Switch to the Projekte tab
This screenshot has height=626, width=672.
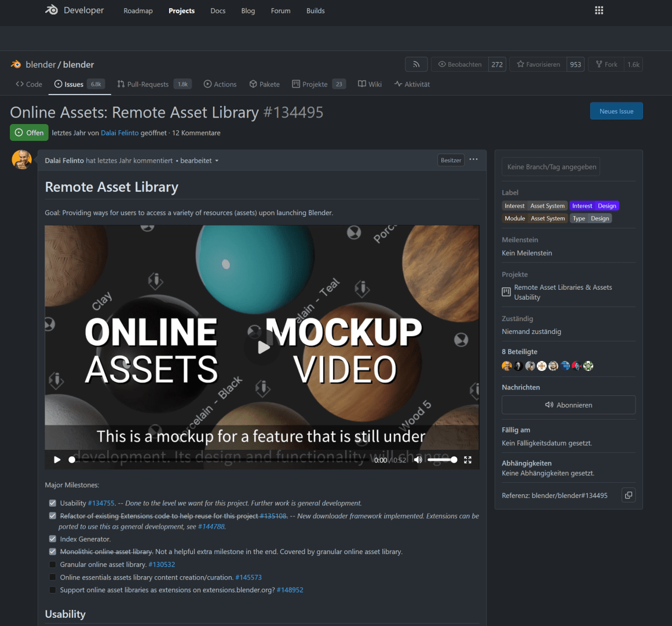tap(319, 84)
